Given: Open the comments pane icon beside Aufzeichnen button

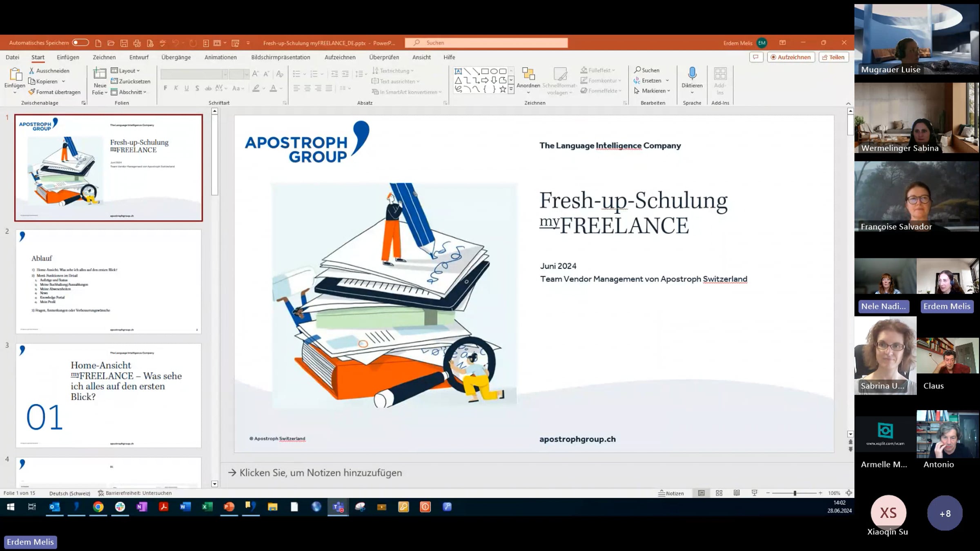Looking at the screenshot, I should [756, 57].
